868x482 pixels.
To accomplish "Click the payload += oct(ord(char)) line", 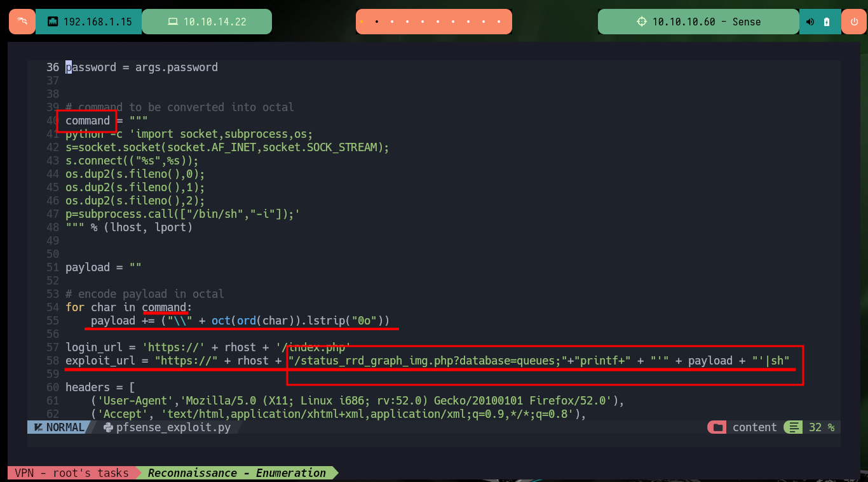I will (240, 321).
